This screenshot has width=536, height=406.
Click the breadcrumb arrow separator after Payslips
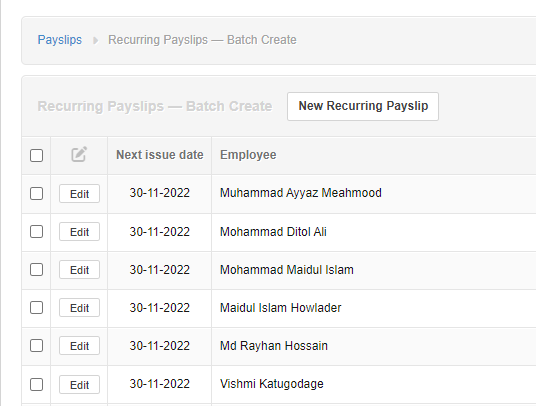click(x=95, y=40)
